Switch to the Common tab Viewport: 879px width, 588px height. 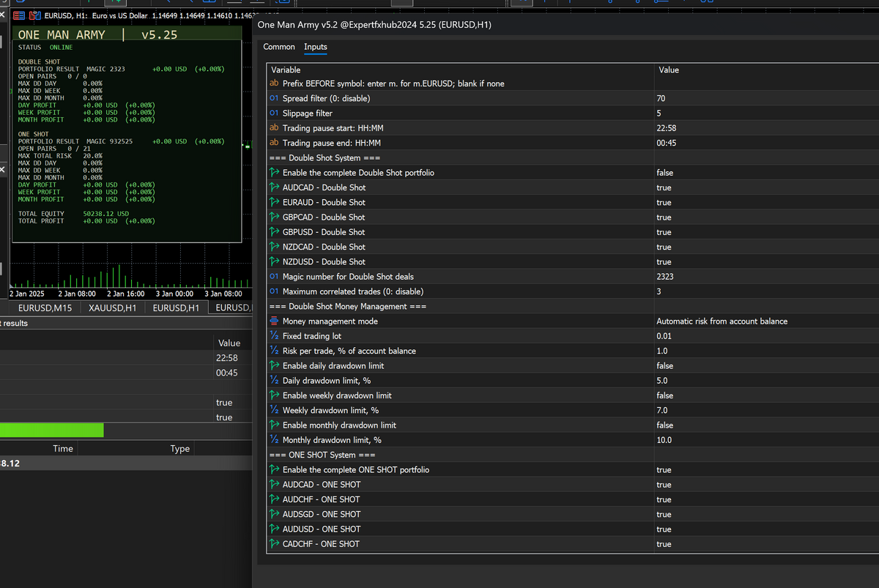click(279, 47)
